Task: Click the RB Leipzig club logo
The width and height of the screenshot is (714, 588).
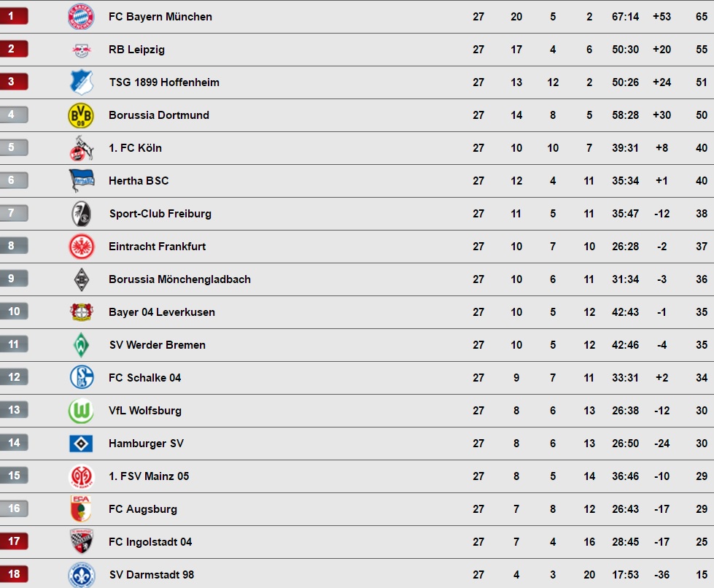Action: coord(81,50)
